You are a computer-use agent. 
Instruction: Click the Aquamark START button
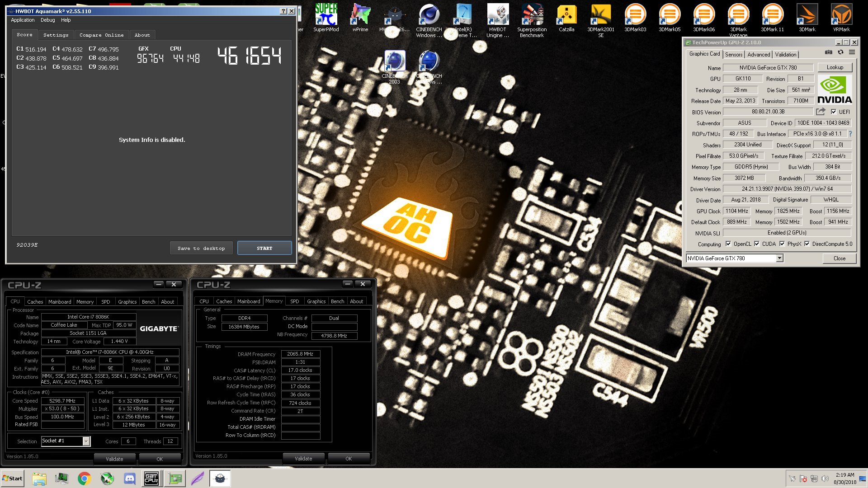264,248
